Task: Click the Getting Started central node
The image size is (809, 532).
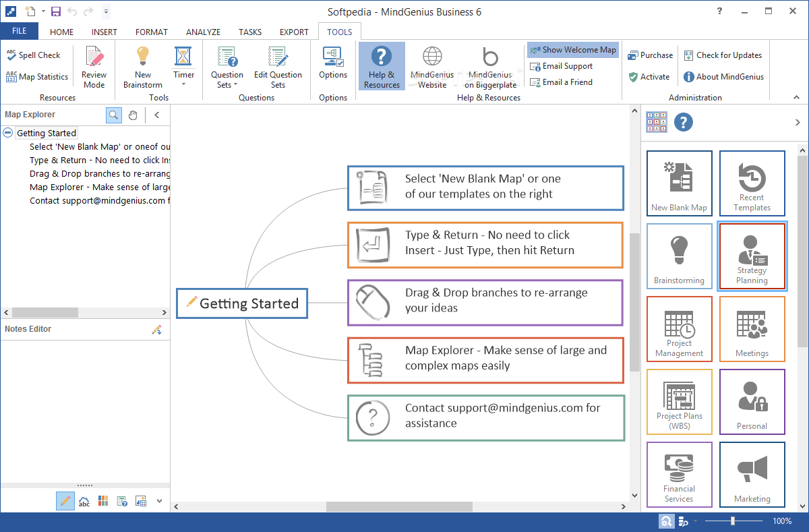Action: coord(242,303)
